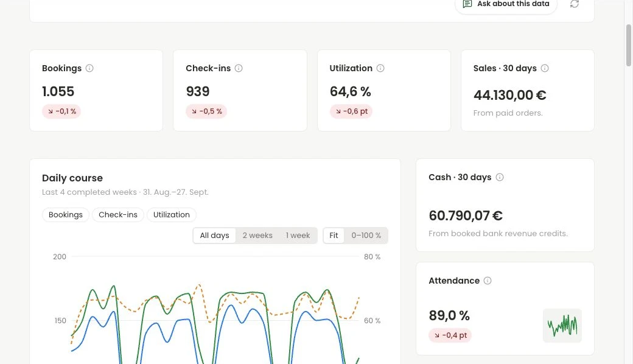Click the Attendance sparkline thumbnail
The width and height of the screenshot is (633, 364).
562,326
